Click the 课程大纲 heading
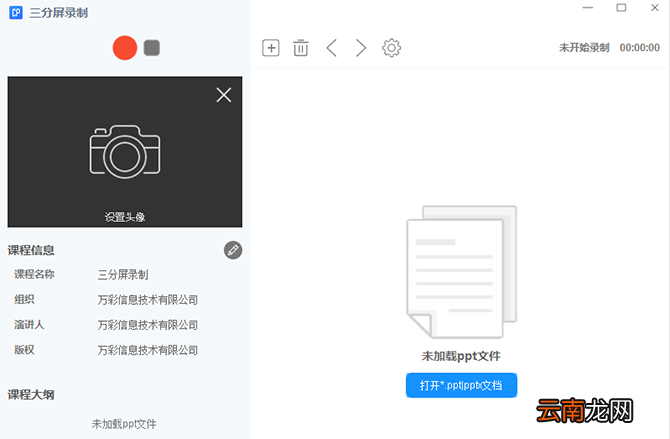Screen dimensions: 670x439 31,395
